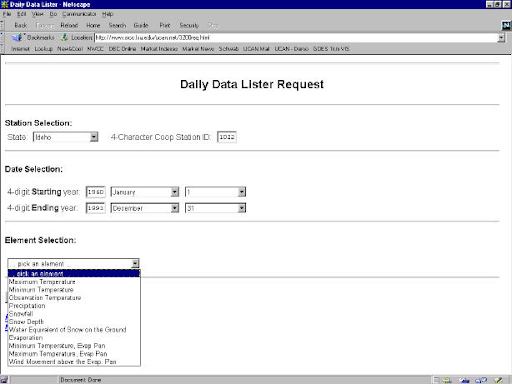The width and height of the screenshot is (512, 384).
Task: Click the Security toolbar button
Action: tap(189, 25)
